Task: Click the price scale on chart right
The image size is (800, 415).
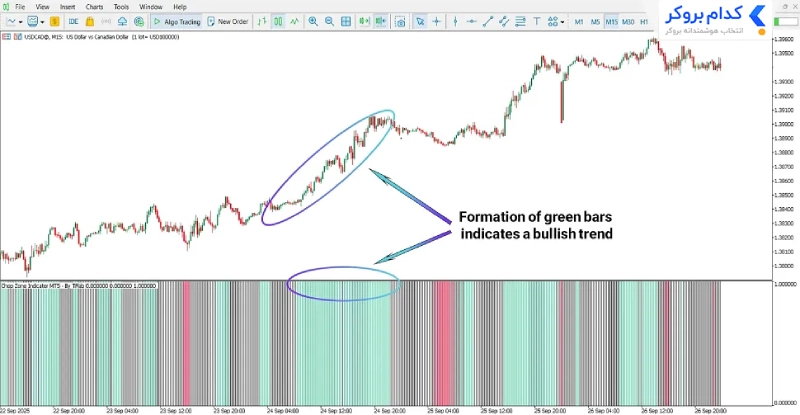Action: 786,156
